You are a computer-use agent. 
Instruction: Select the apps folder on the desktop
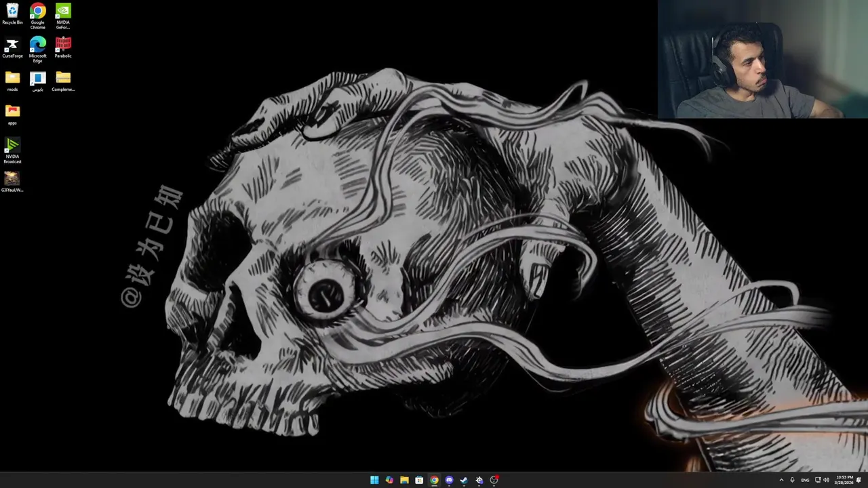tap(12, 115)
